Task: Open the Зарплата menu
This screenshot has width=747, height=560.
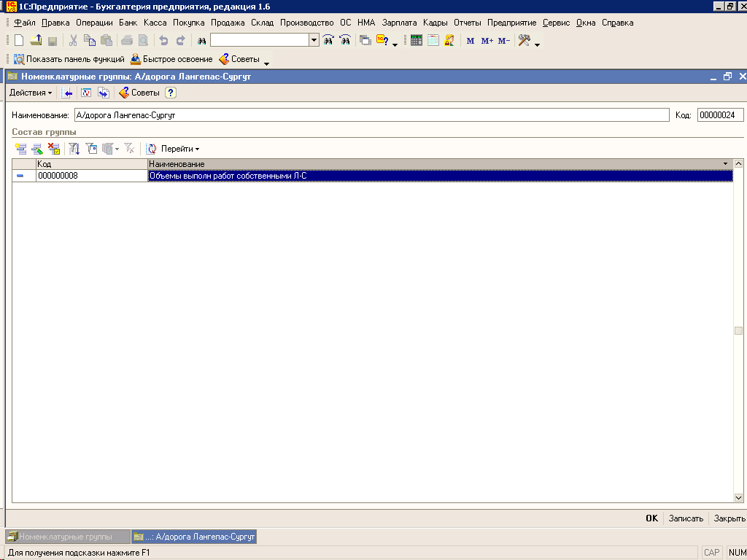Action: click(x=399, y=23)
